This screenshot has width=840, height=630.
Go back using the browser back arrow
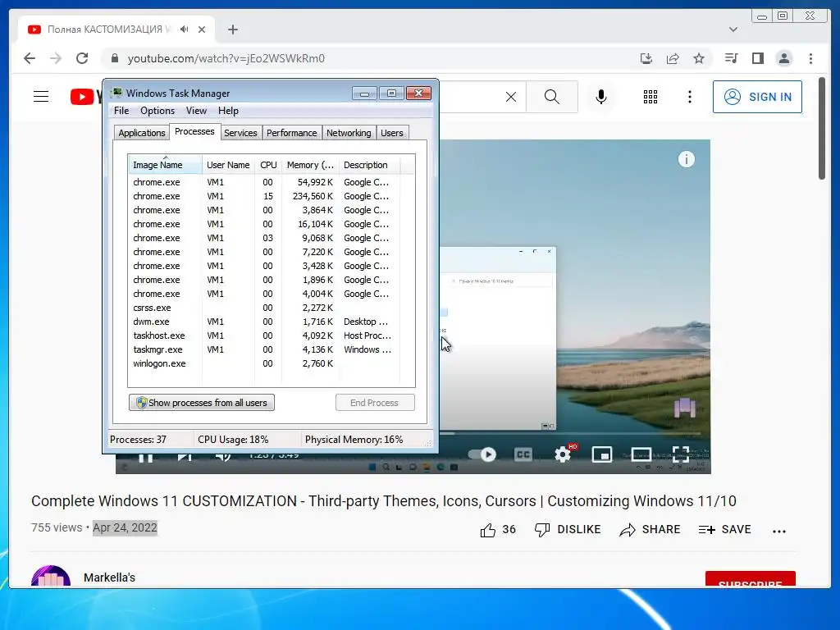[x=30, y=58]
